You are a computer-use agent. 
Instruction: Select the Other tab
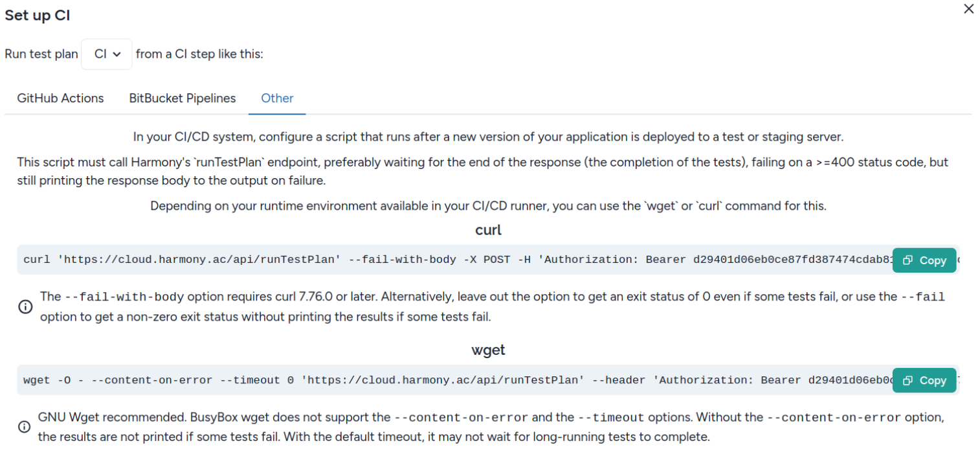click(277, 98)
